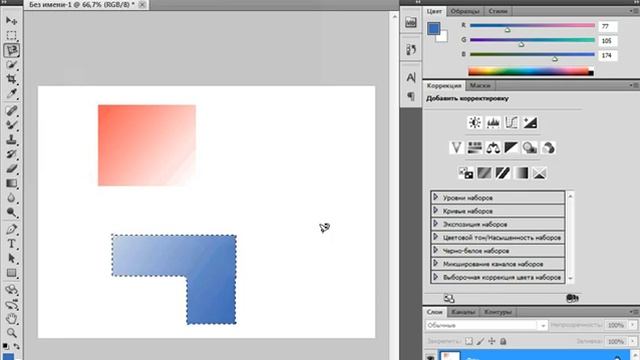Add a Brightness/Contrast adjustment

(x=474, y=122)
